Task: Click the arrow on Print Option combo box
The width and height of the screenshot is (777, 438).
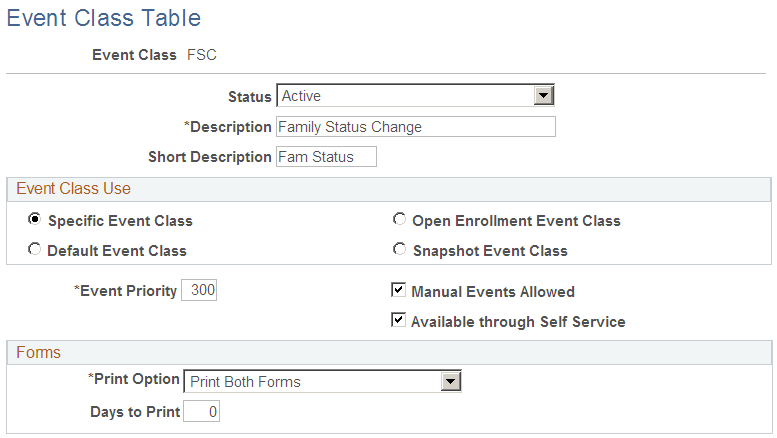Action: tap(451, 381)
